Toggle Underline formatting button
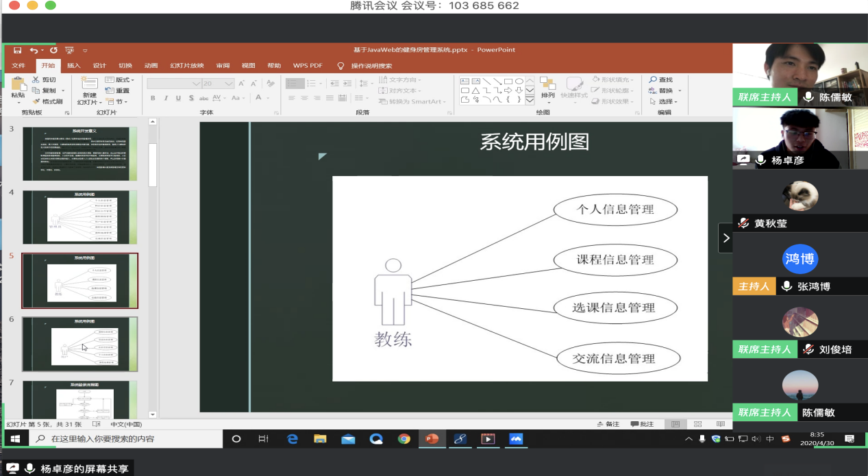Image resolution: width=868 pixels, height=476 pixels. click(178, 98)
